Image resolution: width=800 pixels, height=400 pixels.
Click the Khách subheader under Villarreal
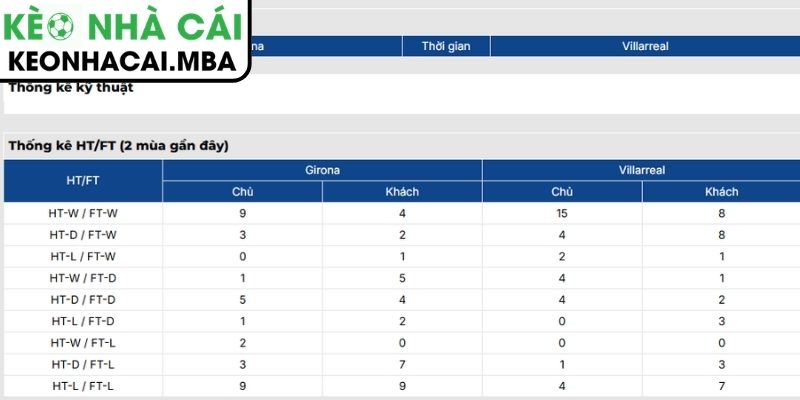tap(721, 191)
